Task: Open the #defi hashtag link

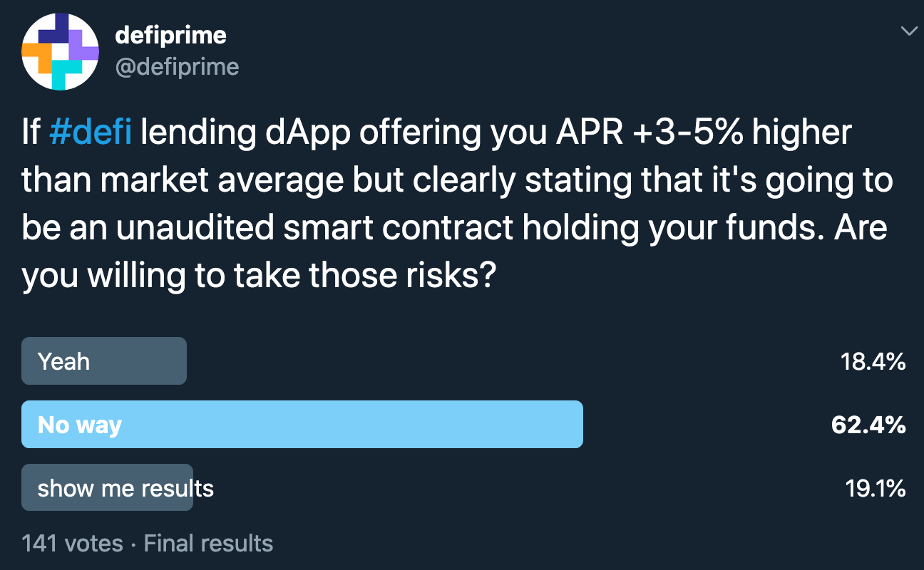Action: [x=91, y=133]
